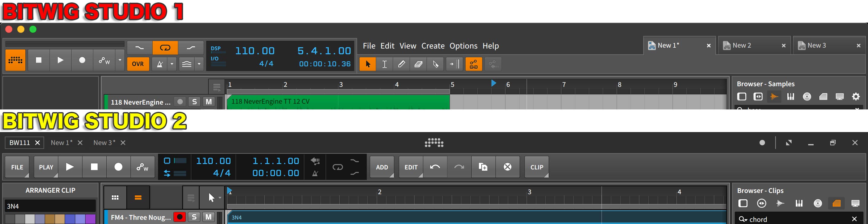This screenshot has height=224, width=868.
Task: Click tempo value 110.00 in Studio 1
Action: (x=255, y=51)
